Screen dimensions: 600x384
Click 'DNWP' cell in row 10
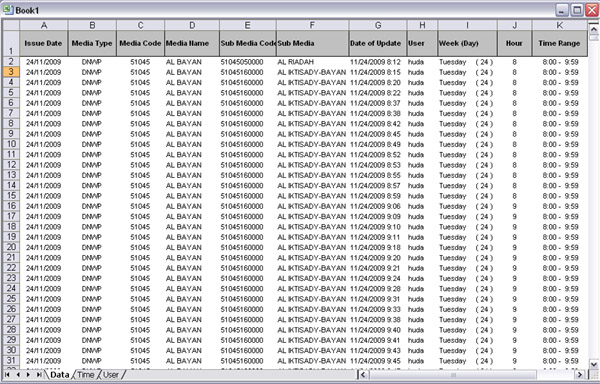click(x=92, y=144)
